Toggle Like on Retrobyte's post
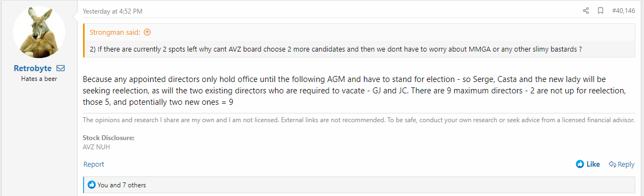Viewport: 644px width, 196px height. tap(588, 165)
